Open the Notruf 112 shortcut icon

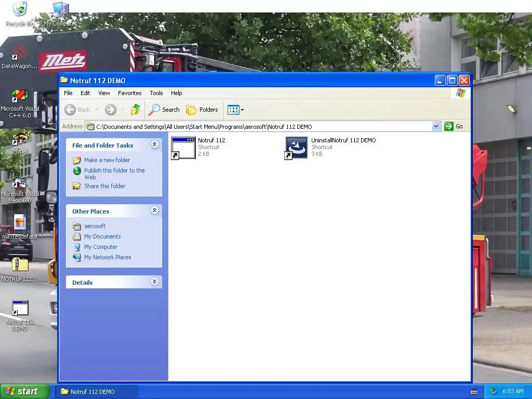point(183,148)
